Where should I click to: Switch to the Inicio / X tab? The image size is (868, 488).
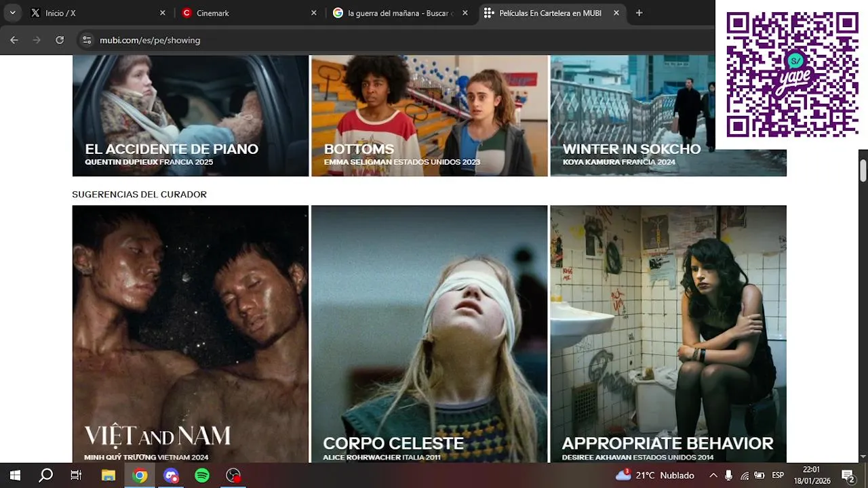98,13
